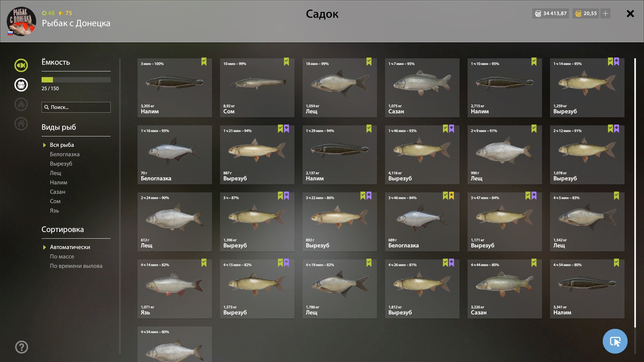Open the home base sidebar icon
The height and width of the screenshot is (362, 644).
click(21, 124)
